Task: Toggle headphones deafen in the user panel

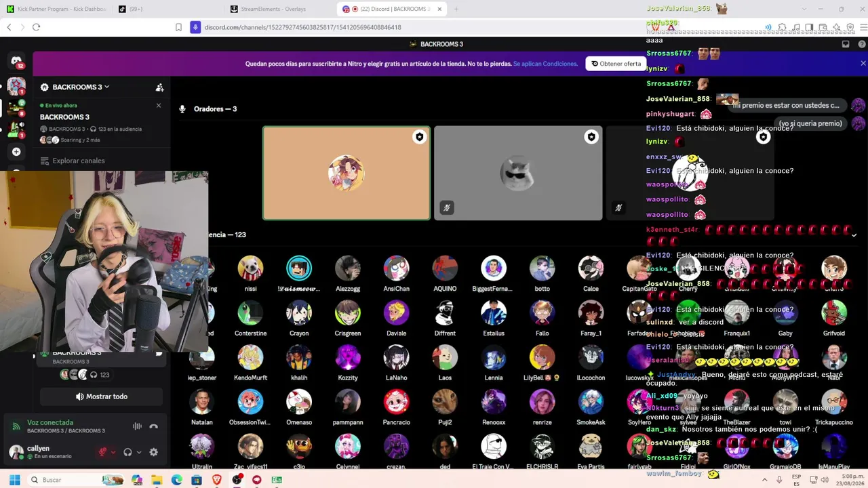Action: point(127,452)
